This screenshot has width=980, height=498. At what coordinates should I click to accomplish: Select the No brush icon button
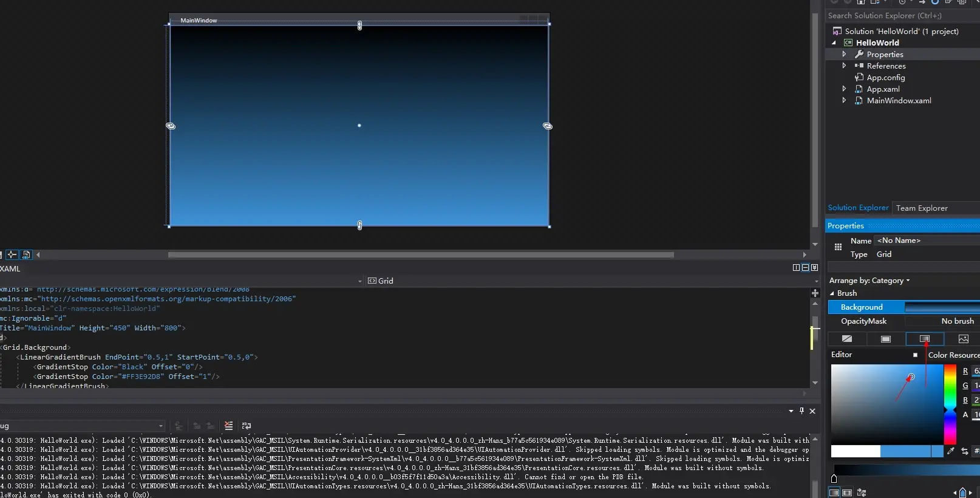(x=847, y=339)
